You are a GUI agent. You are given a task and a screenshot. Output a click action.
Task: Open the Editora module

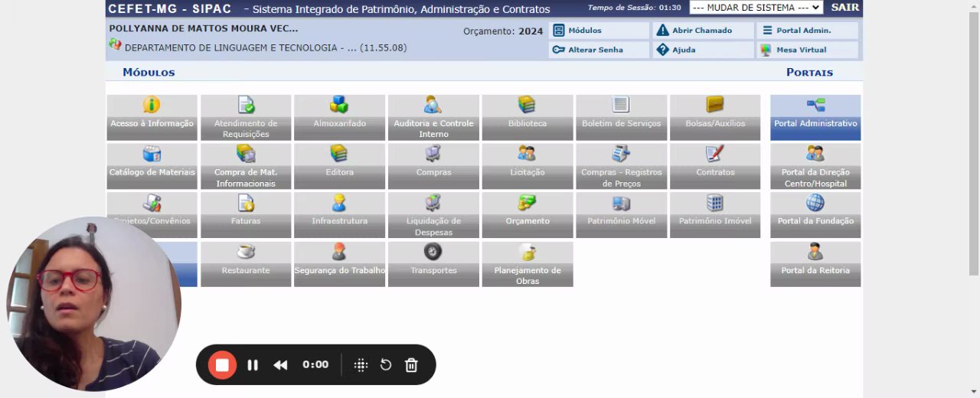click(339, 166)
